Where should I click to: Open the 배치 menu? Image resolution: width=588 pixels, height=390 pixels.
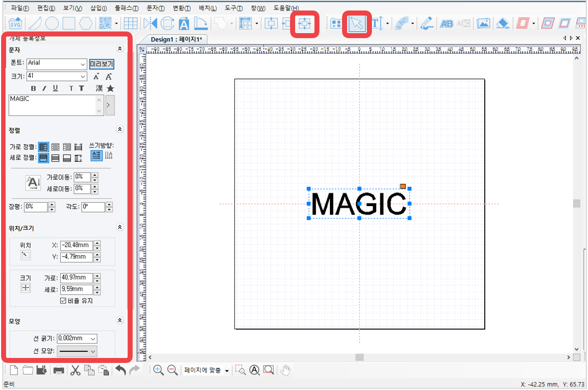coord(208,8)
